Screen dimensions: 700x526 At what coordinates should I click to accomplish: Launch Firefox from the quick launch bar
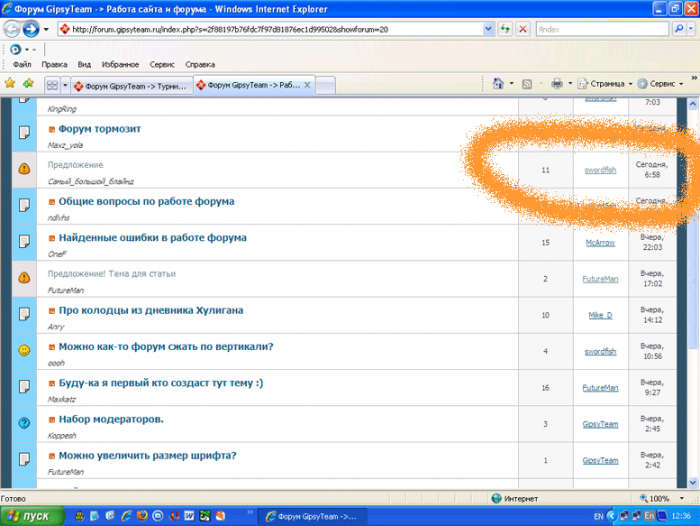coord(142,516)
